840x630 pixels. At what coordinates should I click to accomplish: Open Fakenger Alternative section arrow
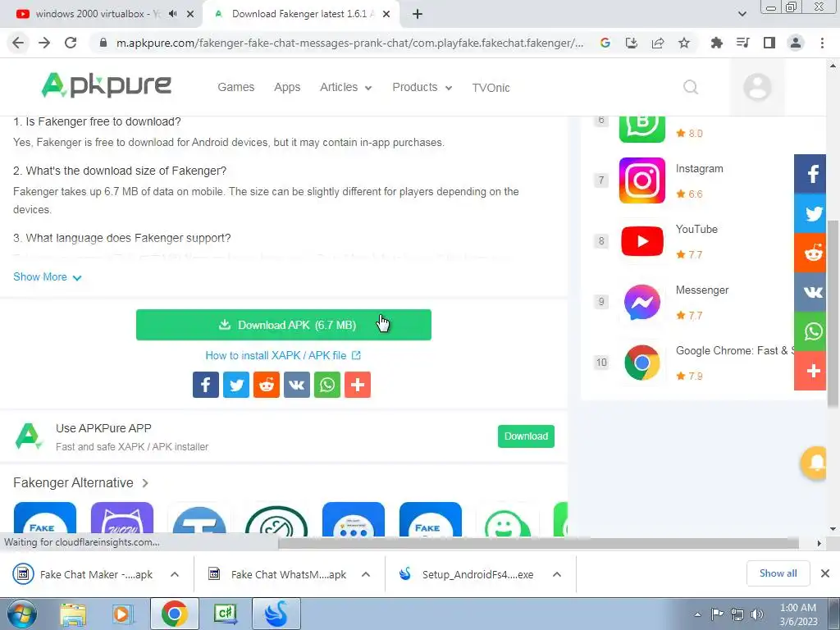[145, 483]
